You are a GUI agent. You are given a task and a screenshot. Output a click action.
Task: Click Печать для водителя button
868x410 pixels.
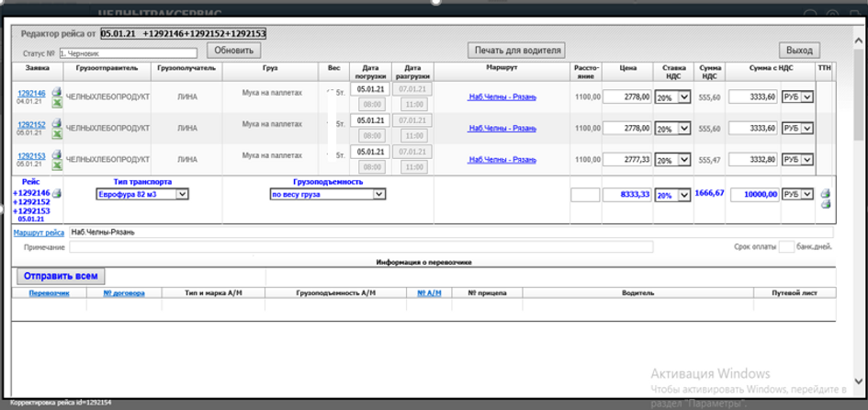pyautogui.click(x=516, y=51)
